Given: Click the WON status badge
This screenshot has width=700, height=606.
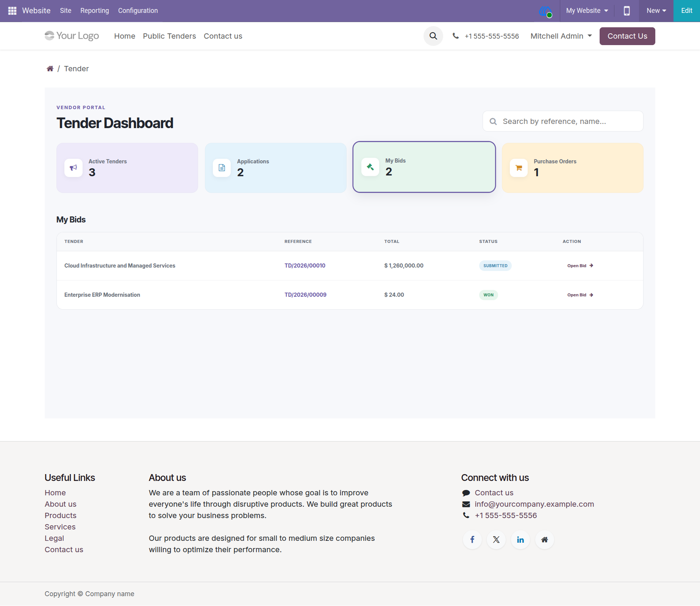Looking at the screenshot, I should [x=488, y=295].
